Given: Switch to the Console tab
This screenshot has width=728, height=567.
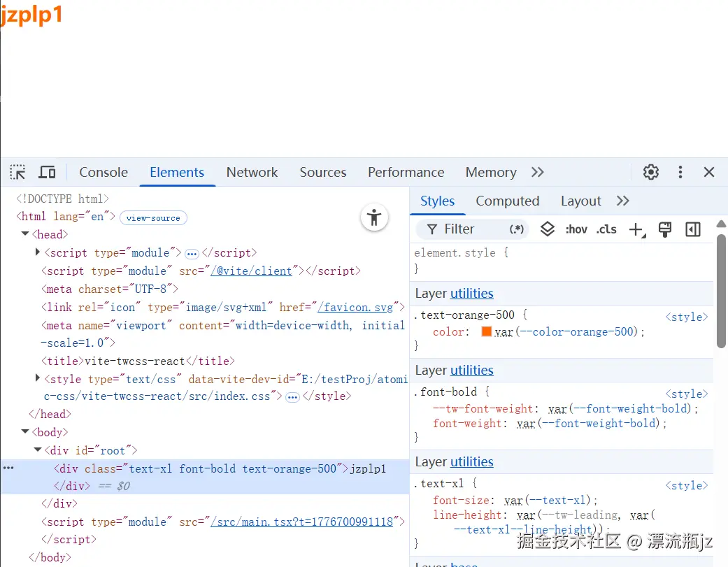Looking at the screenshot, I should click(104, 172).
